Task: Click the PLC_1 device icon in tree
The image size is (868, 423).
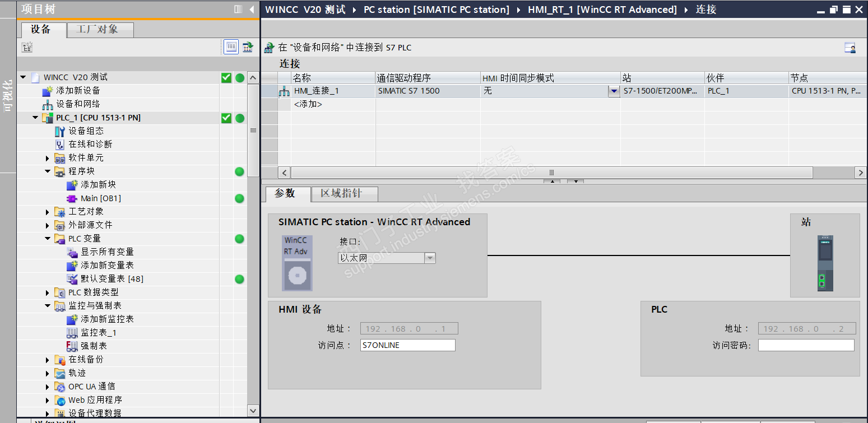Action: pyautogui.click(x=48, y=118)
